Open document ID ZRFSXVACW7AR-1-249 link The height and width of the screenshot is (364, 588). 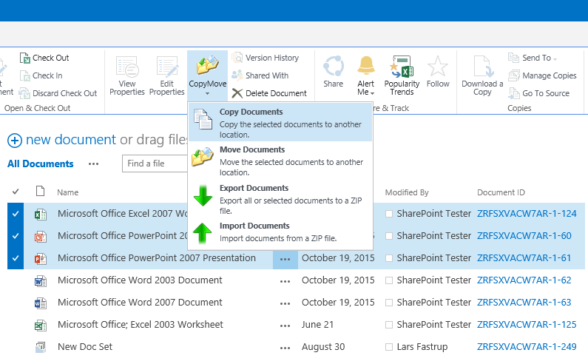[527, 347]
